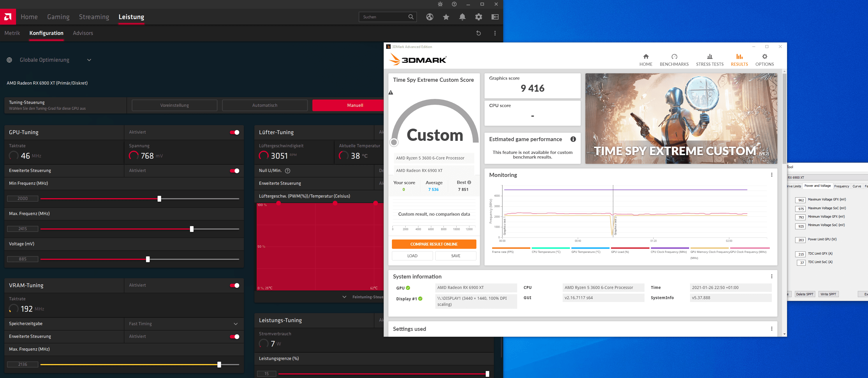
Task: Click Time Spy Extreme Custom thumbnail image
Action: [x=681, y=118]
